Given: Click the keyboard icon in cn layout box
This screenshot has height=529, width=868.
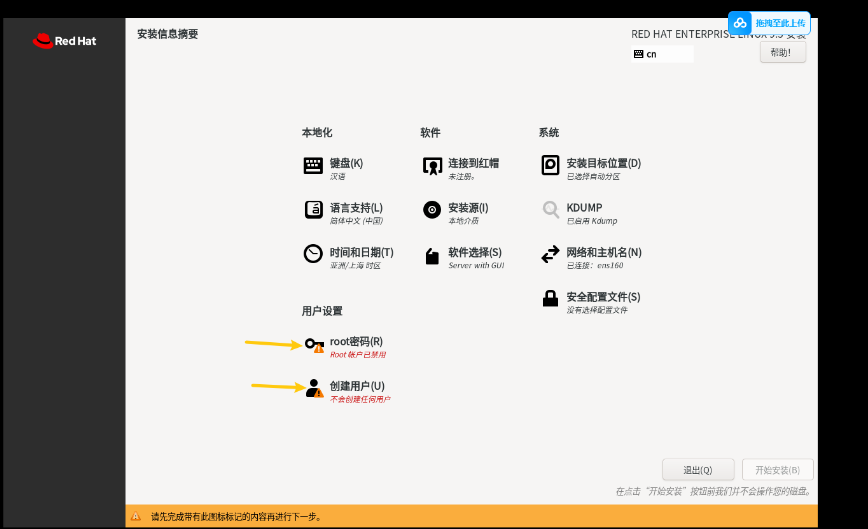Looking at the screenshot, I should (638, 54).
